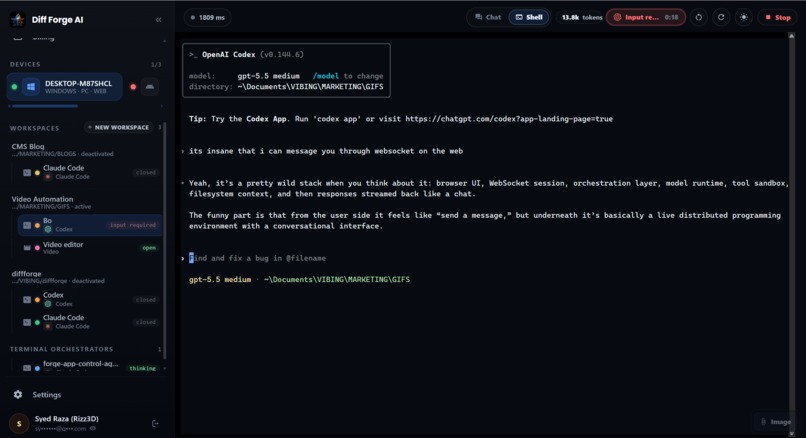Click the TERMINAL ORCHESTRATORS header
The image size is (806, 438).
(61, 349)
